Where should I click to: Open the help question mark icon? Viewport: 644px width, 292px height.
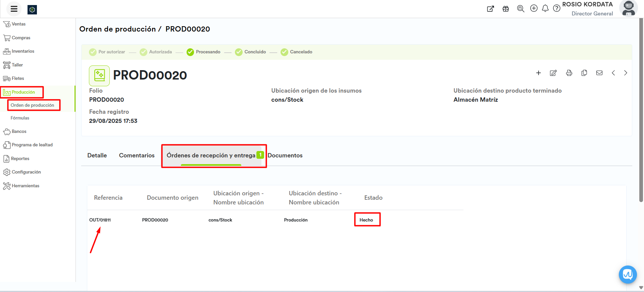556,8
